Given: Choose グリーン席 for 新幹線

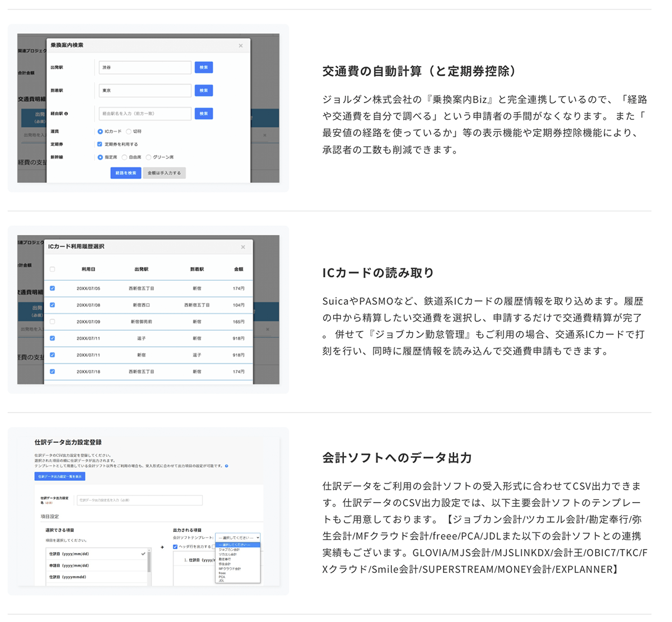Looking at the screenshot, I should tap(148, 157).
